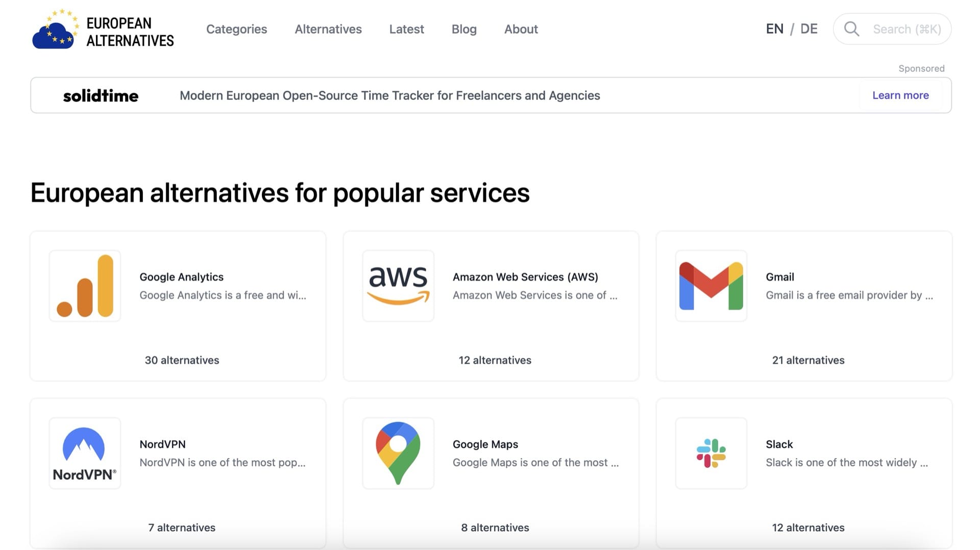Select the AWS logo icon
The width and height of the screenshot is (980, 550).
pos(398,286)
